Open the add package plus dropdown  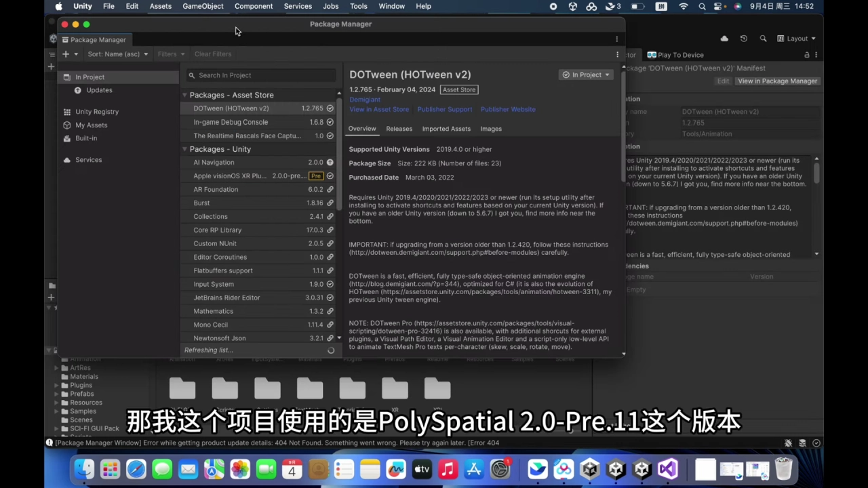coord(70,54)
